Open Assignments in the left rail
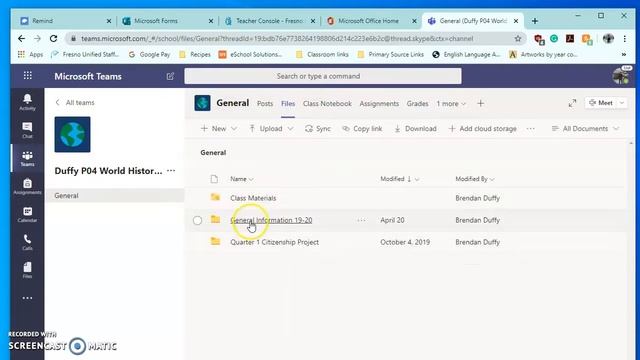 pyautogui.click(x=27, y=186)
